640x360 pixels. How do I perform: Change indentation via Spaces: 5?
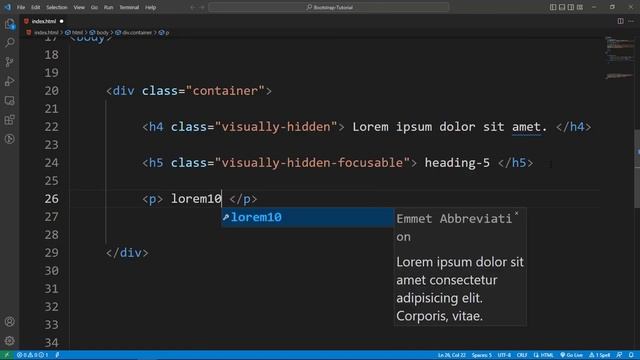click(x=482, y=355)
